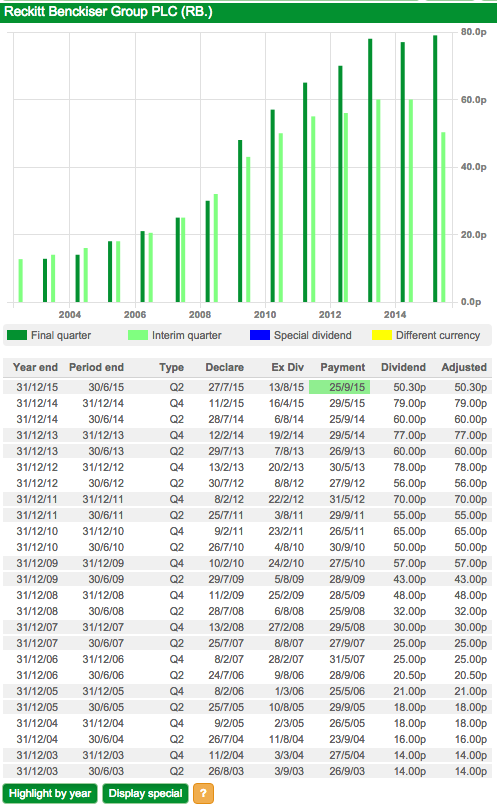Select the row with 79.00p dividend
The width and height of the screenshot is (497, 805).
click(247, 403)
